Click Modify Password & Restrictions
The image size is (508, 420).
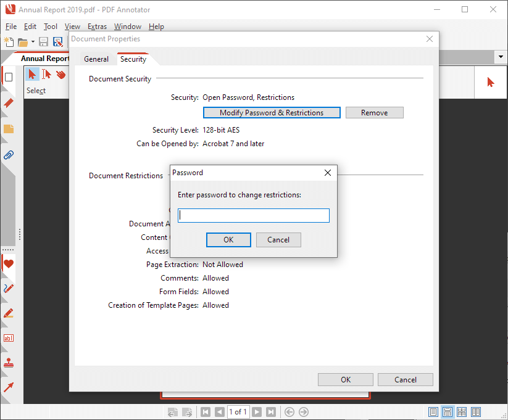(272, 112)
